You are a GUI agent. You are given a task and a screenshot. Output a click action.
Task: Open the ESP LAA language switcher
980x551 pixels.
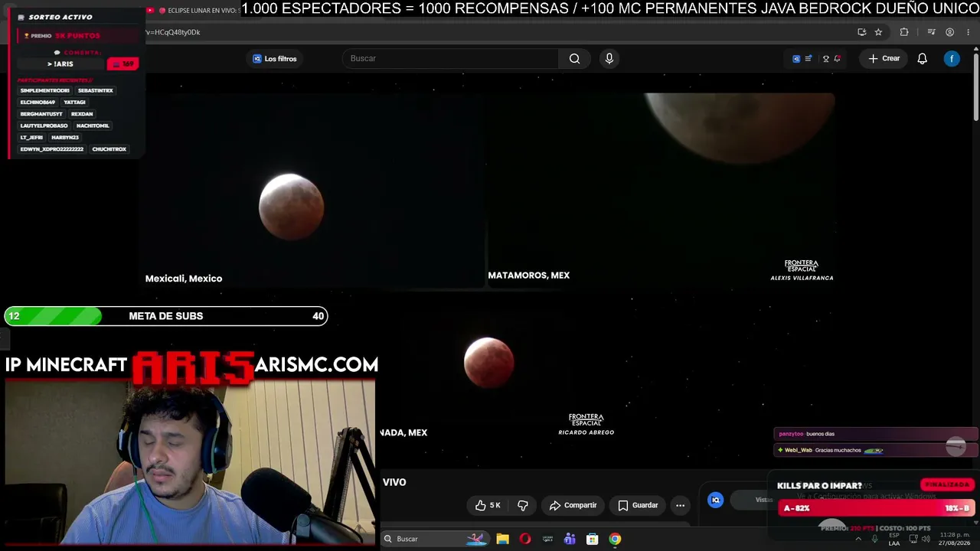pos(894,540)
